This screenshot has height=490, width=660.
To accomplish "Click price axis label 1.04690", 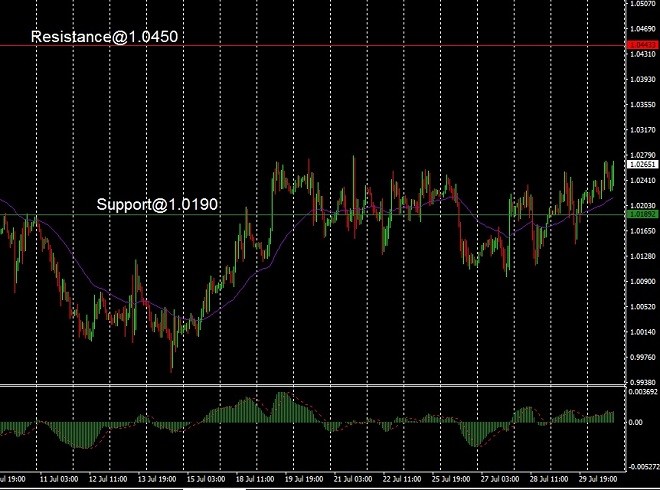I will point(643,29).
